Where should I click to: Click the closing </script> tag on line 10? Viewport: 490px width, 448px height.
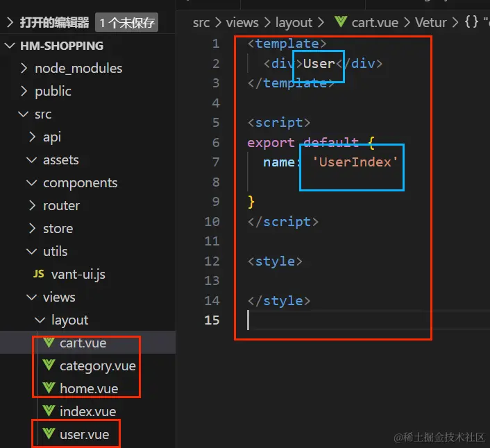pyautogui.click(x=283, y=222)
